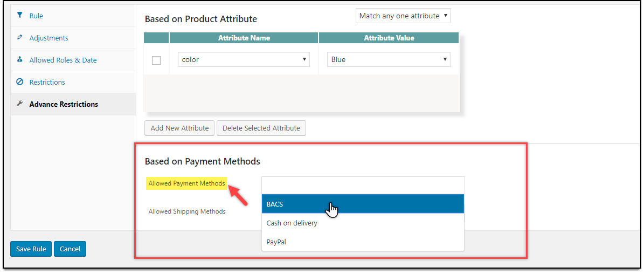Open the Match any one attribute dropdown
Screen dimensions: 644x274
403,16
